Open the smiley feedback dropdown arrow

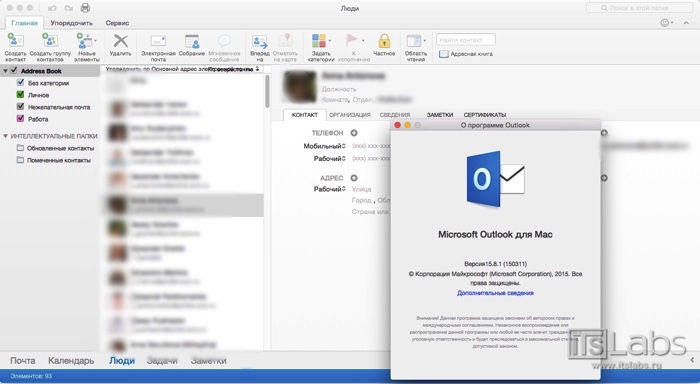tap(672, 23)
